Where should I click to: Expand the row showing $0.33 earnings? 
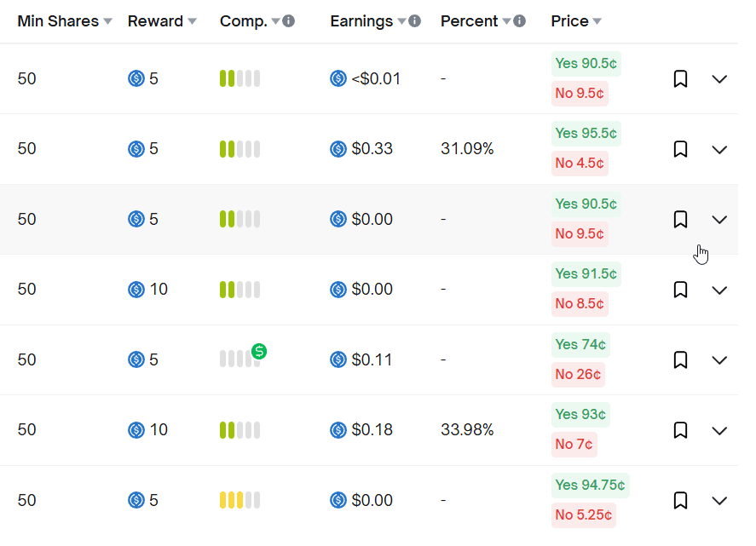click(719, 149)
